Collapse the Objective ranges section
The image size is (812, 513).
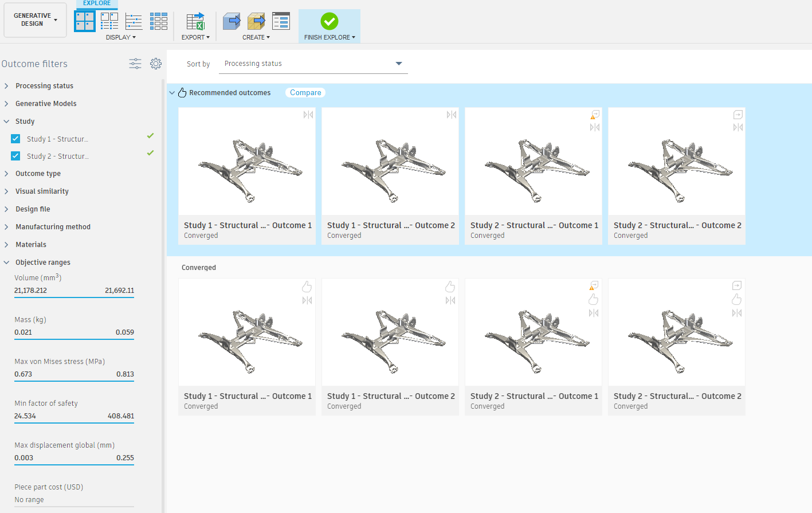6,262
